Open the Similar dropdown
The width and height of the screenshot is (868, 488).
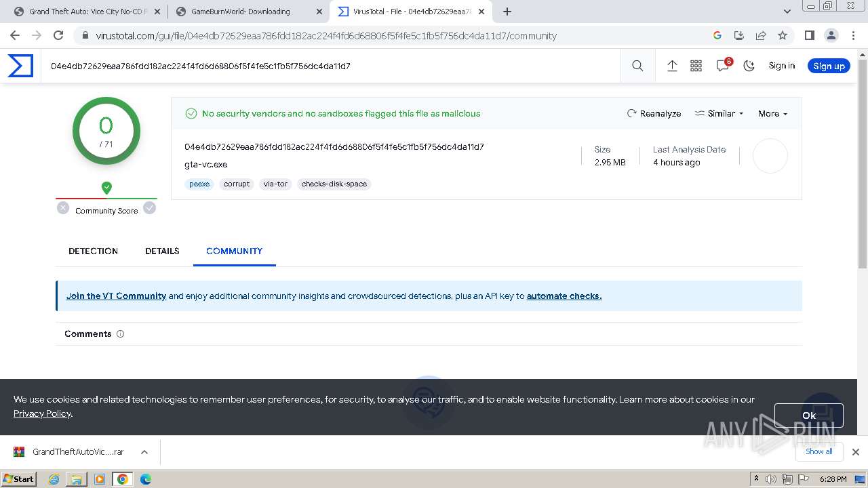tap(719, 113)
